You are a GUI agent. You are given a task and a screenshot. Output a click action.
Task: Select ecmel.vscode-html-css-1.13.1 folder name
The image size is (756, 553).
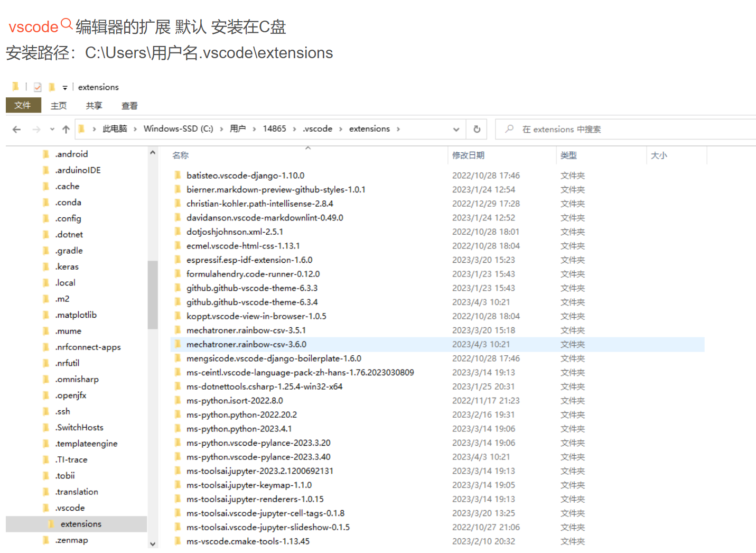[x=243, y=245]
